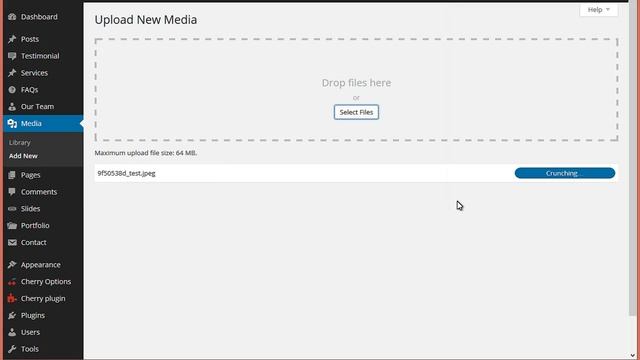The height and width of the screenshot is (360, 640).
Task: Click the Users person icon
Action: (x=12, y=332)
